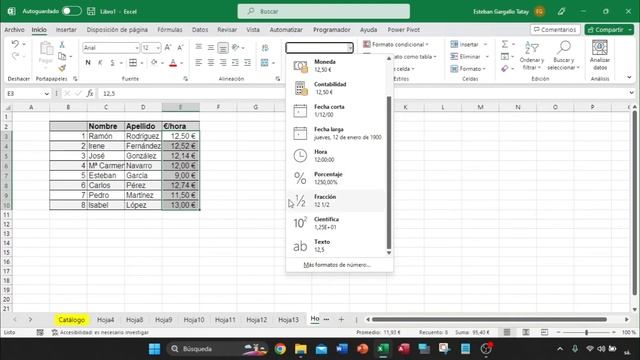Click the Borders icon
640x360 pixels.
point(133,62)
